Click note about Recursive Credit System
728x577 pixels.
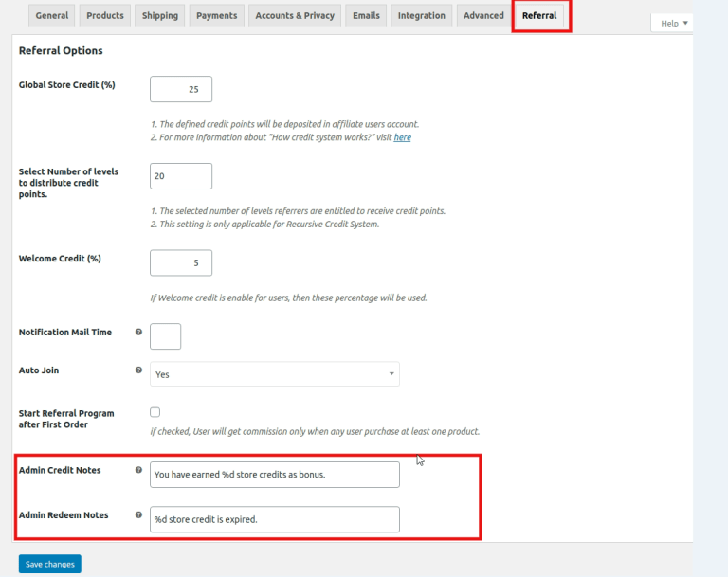click(x=264, y=225)
